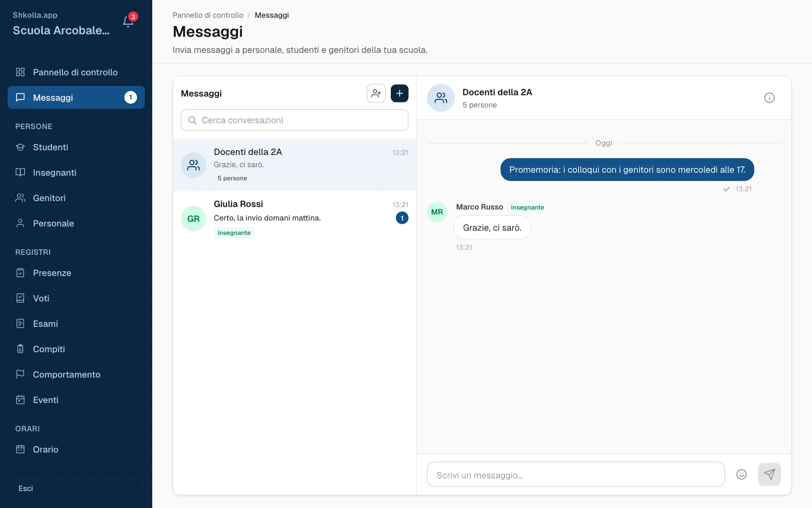
Task: Select Messaggi in the sidebar
Action: (76, 98)
